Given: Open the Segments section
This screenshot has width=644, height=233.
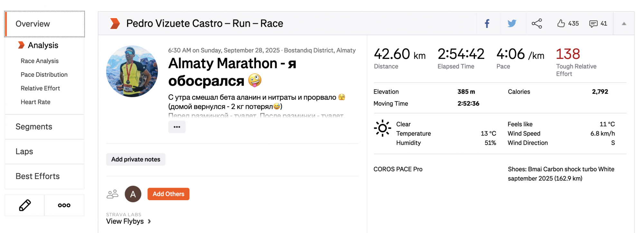Looking at the screenshot, I should [x=34, y=127].
